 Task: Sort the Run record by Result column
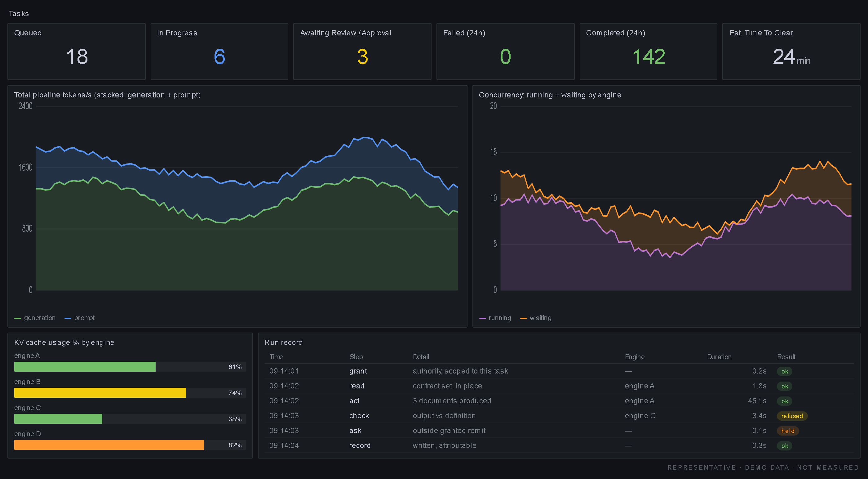tap(786, 357)
